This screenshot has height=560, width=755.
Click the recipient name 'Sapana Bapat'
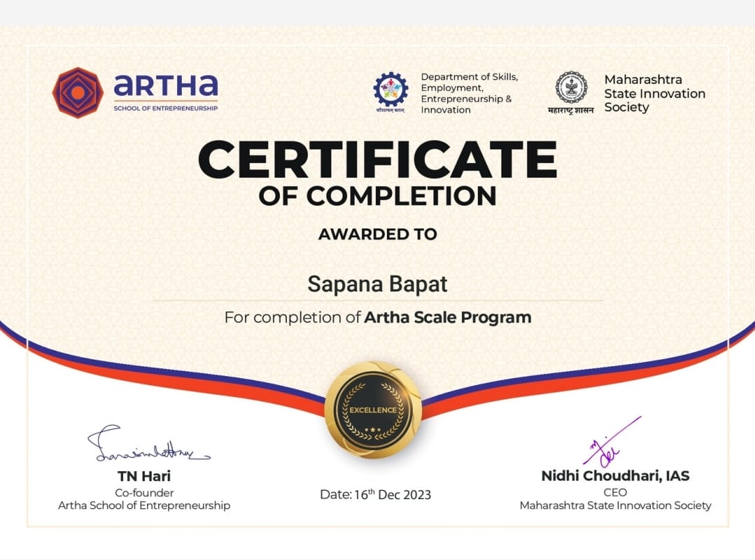(x=378, y=284)
